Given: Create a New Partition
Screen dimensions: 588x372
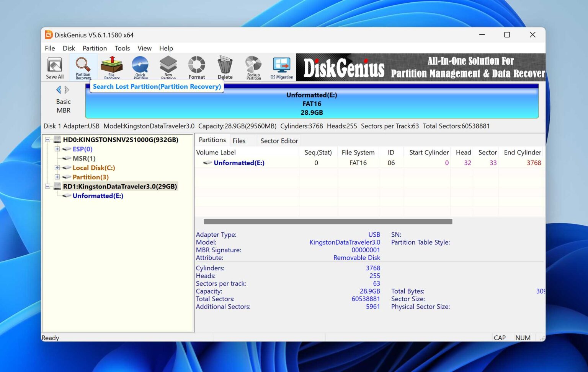Looking at the screenshot, I should click(x=168, y=67).
